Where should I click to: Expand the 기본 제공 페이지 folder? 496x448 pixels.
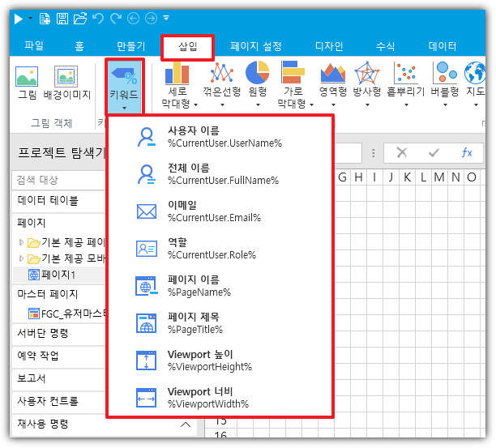(22, 241)
